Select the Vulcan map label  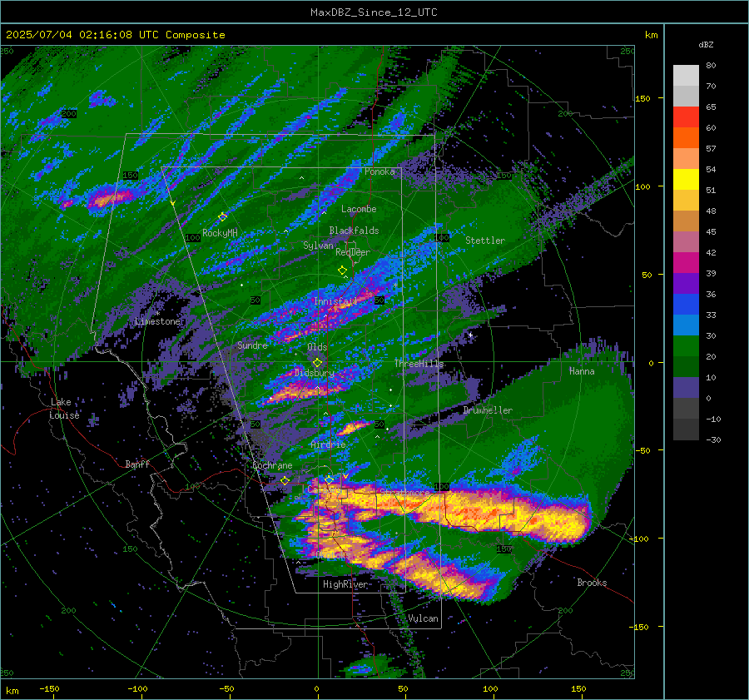[423, 618]
